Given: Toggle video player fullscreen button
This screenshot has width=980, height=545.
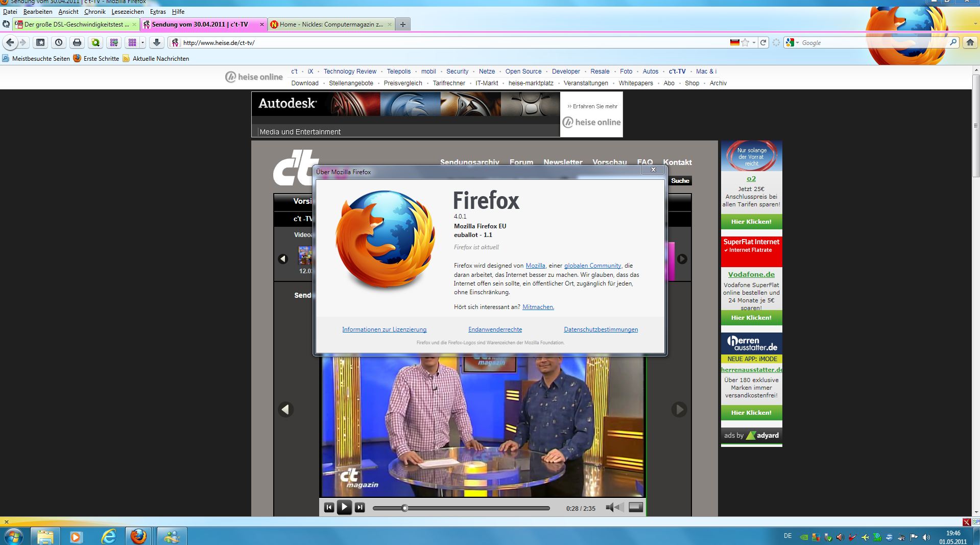Looking at the screenshot, I should pyautogui.click(x=636, y=507).
